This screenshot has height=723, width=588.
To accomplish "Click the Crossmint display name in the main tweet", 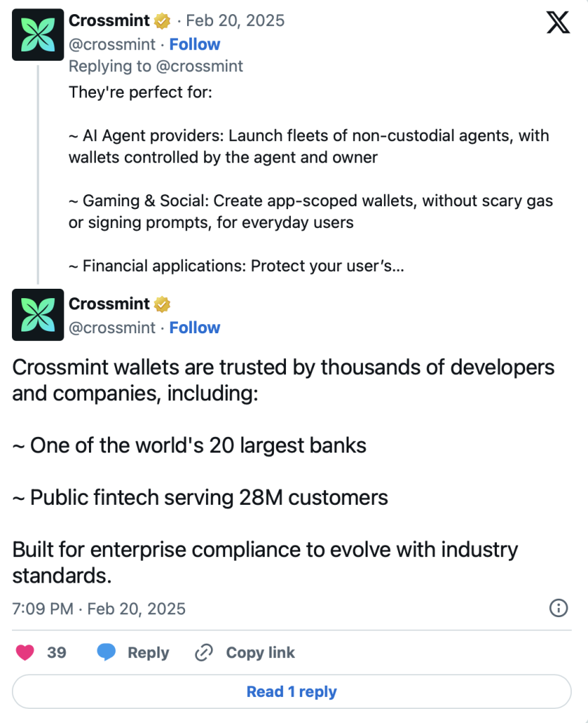I will 109,304.
